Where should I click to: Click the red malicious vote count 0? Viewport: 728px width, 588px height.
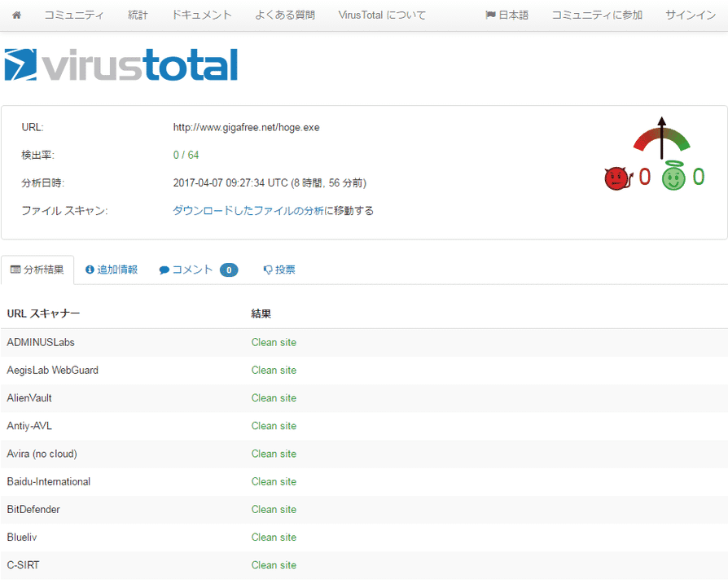[x=645, y=177]
